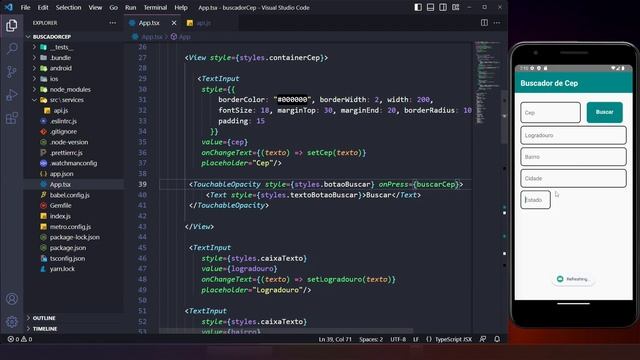Open Explorer views and more actions ellipsis
The height and width of the screenshot is (360, 640).
[x=113, y=23]
